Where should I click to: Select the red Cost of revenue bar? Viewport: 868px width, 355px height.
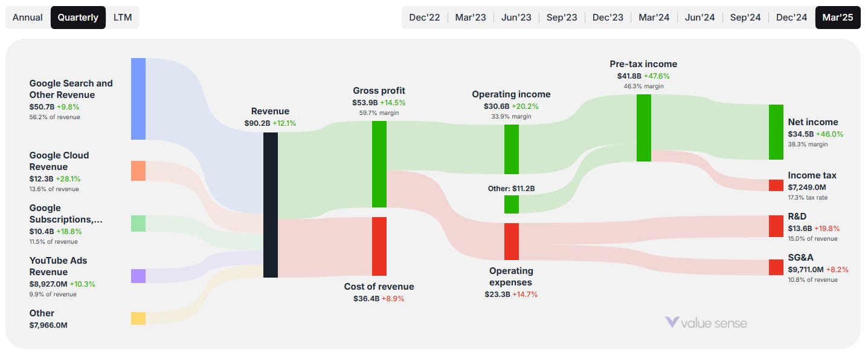point(379,246)
